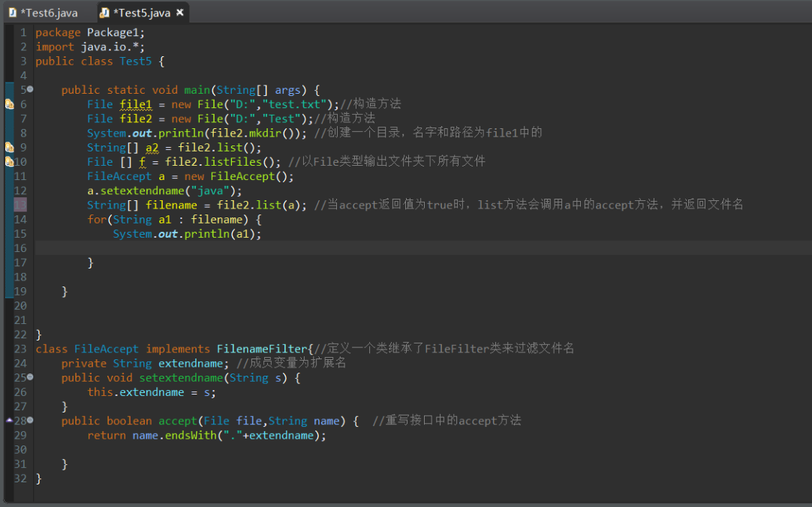Switch to the Test6.java editor tab

[48, 13]
